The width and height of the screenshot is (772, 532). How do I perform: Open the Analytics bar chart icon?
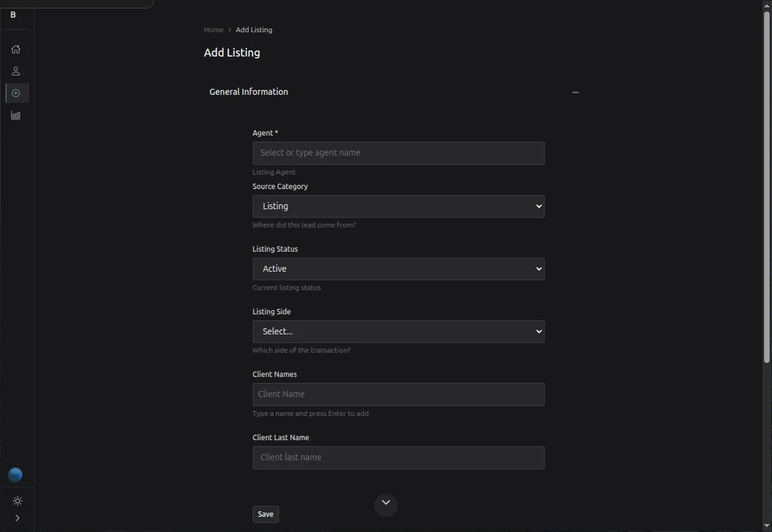tap(15, 115)
